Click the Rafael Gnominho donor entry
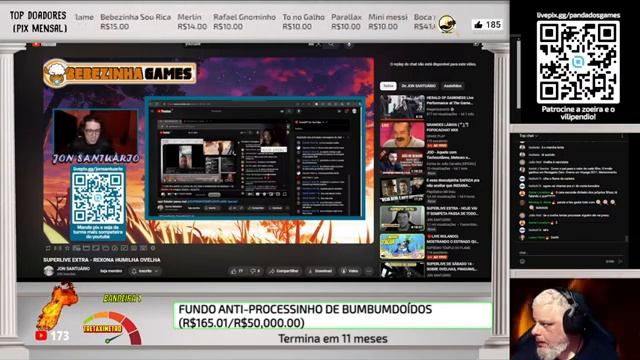Screen dimensions: 640x360 point(244,22)
